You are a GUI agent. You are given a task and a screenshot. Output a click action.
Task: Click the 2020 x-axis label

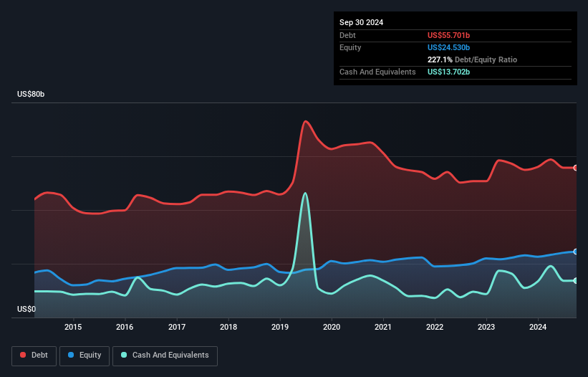pos(332,327)
